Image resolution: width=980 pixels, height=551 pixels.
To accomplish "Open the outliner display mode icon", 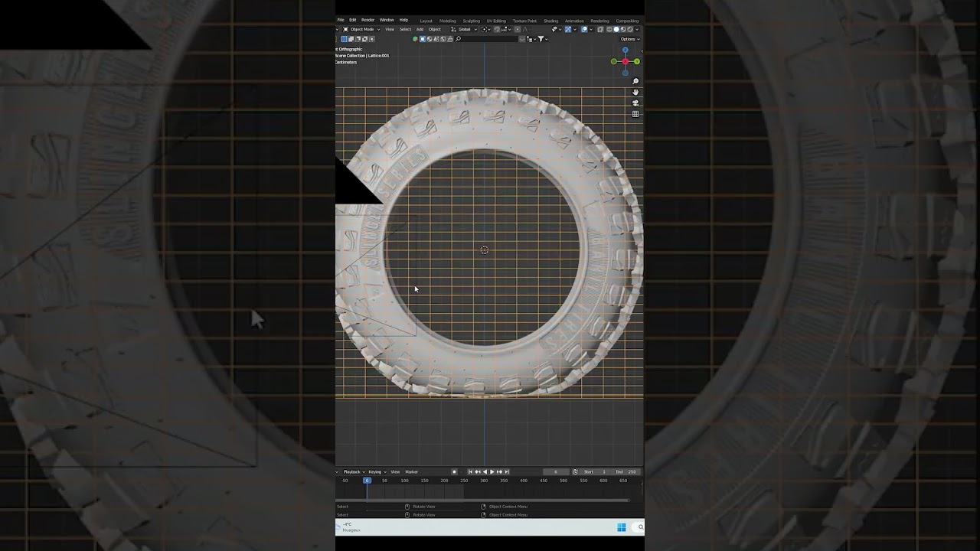I will pos(531,39).
